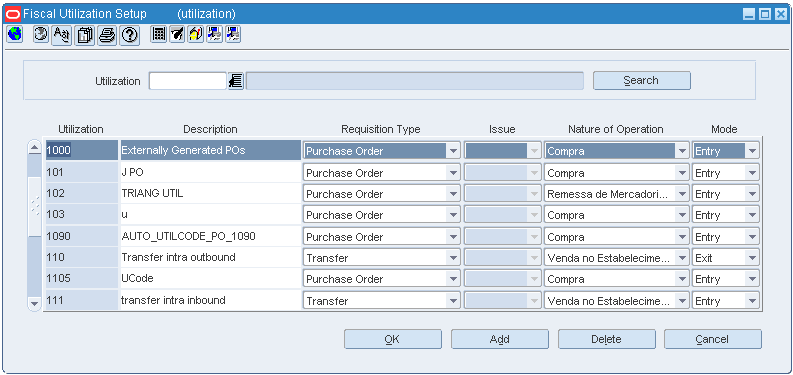This screenshot has height=375, width=793.
Task: Click the table scroll up arrow
Action: [34, 147]
